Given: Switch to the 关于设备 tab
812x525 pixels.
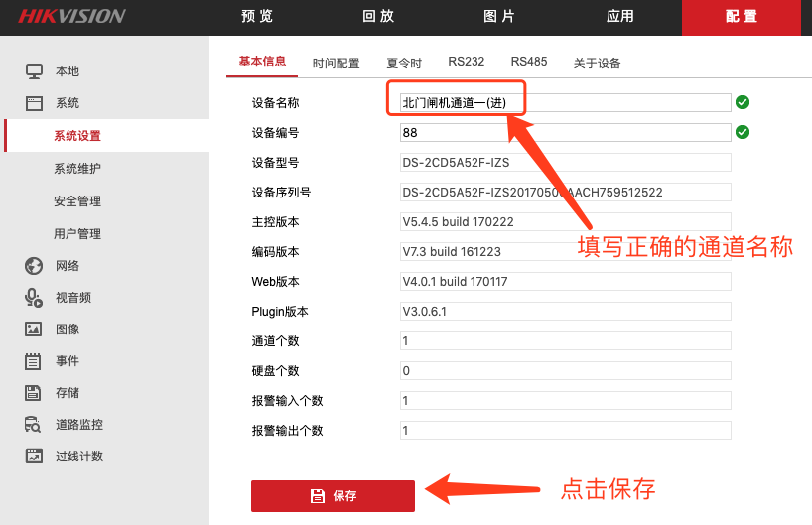Looking at the screenshot, I should point(597,63).
